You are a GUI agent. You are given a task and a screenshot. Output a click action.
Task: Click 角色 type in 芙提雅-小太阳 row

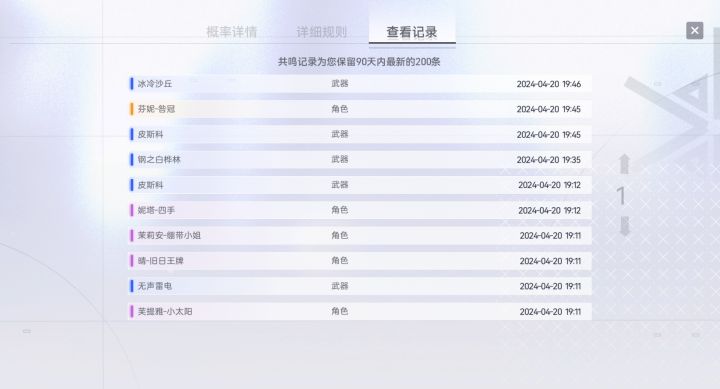pos(340,311)
